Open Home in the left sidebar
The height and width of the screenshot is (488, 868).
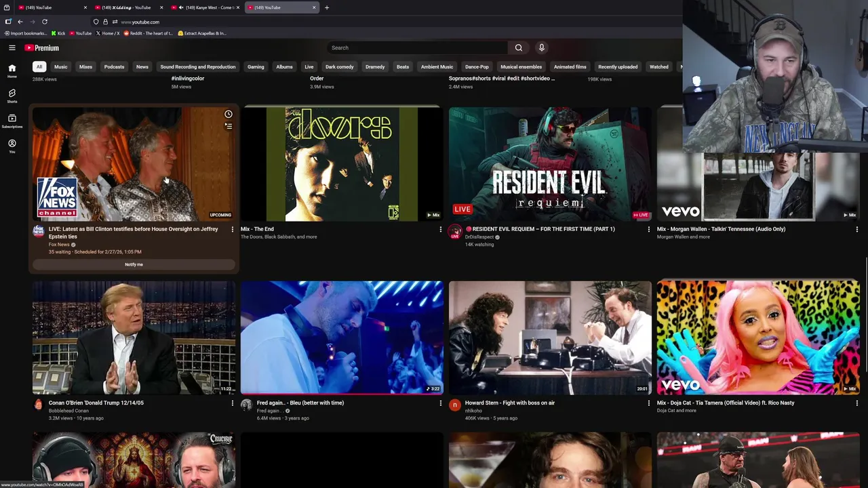coord(12,71)
